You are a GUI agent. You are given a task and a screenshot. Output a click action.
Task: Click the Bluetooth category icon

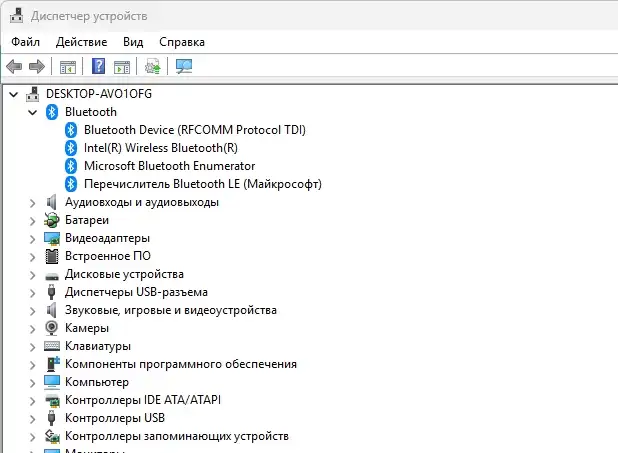tap(52, 112)
